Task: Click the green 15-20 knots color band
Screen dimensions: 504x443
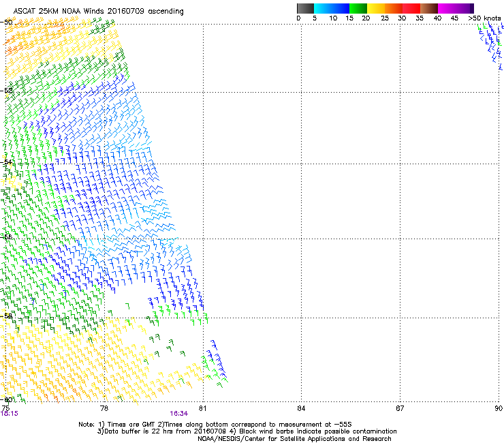Action: pos(358,8)
